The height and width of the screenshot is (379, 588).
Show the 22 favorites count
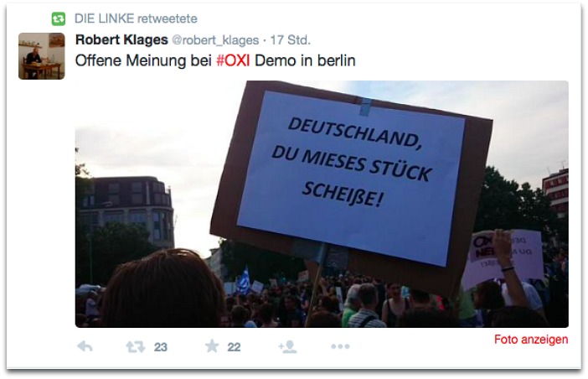coord(234,347)
